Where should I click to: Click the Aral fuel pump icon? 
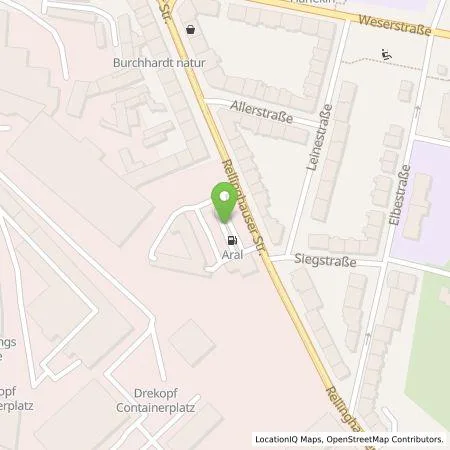pos(232,240)
